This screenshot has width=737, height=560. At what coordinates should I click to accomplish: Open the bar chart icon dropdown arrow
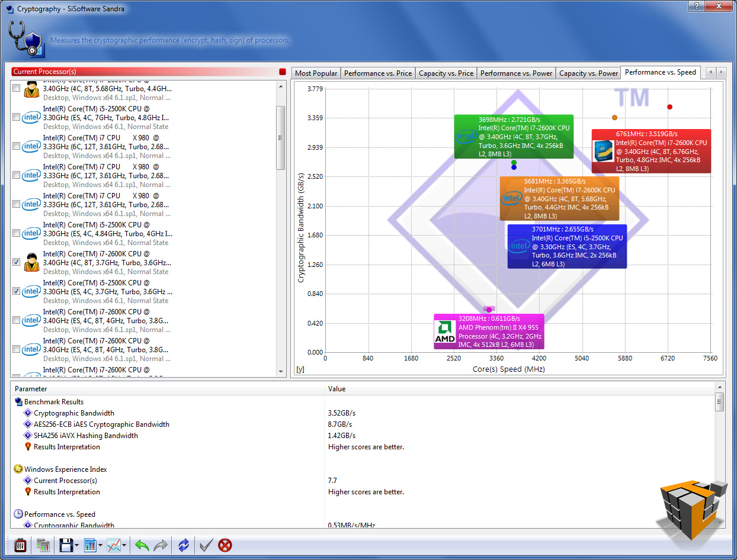point(100,545)
